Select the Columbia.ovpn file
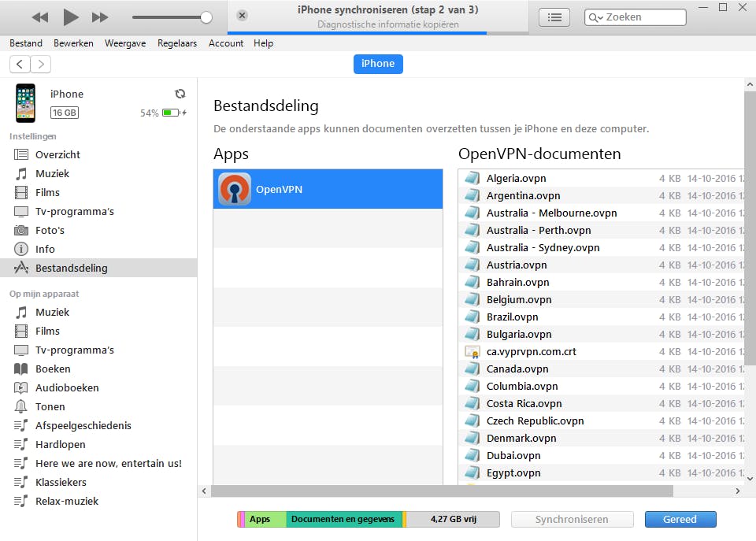The image size is (756, 541). 602,387
